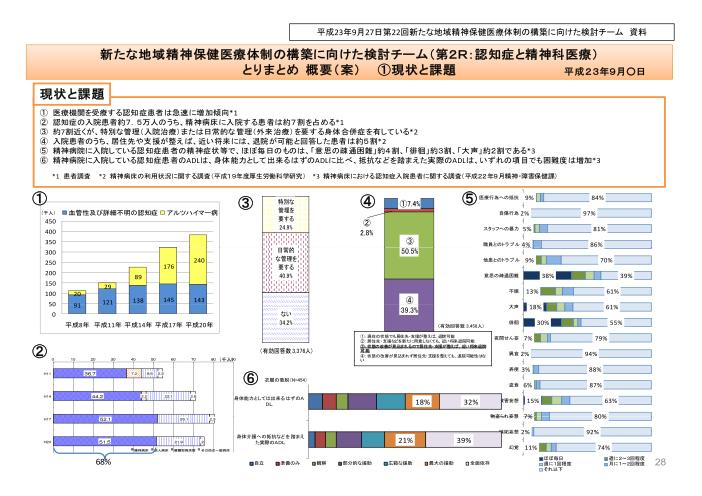Click the 92% value in chart ⑤

click(x=592, y=432)
